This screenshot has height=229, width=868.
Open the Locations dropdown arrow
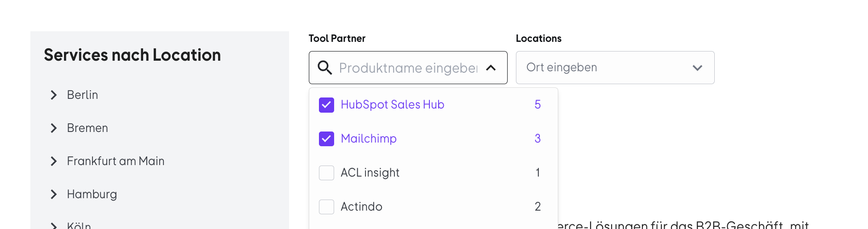click(697, 68)
